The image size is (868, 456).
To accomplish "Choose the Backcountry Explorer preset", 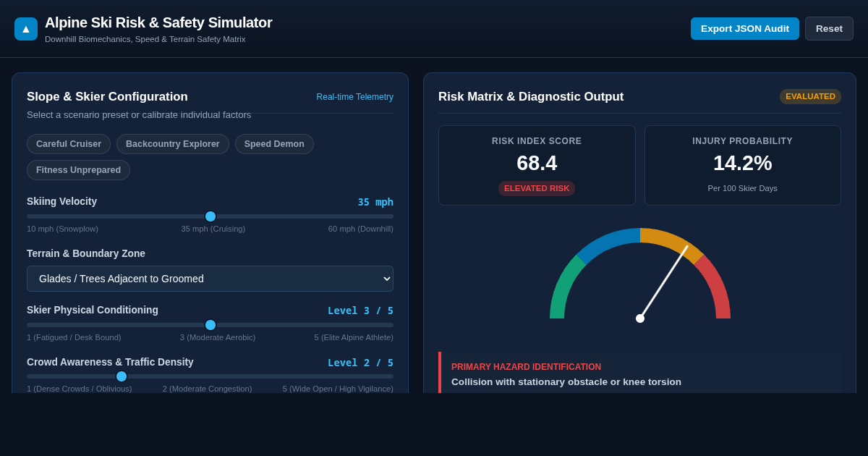I will click(173, 144).
